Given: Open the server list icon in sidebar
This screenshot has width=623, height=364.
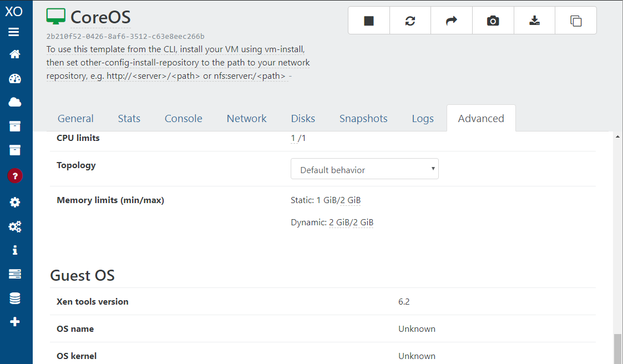Looking at the screenshot, I should pyautogui.click(x=14, y=274).
